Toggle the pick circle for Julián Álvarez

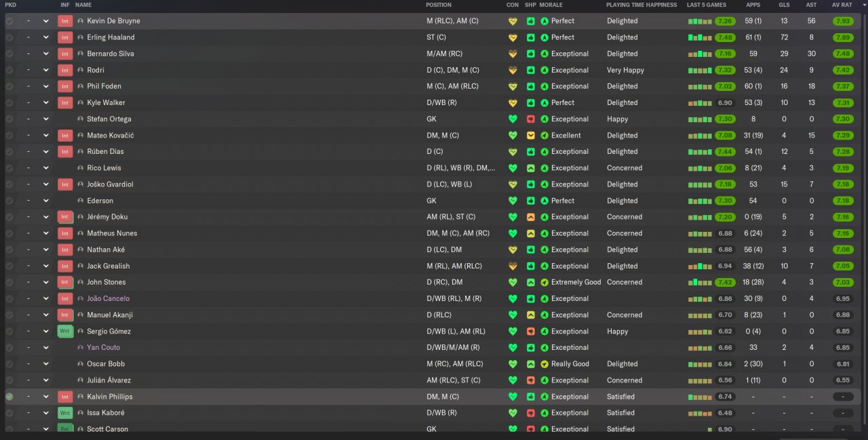tap(9, 380)
